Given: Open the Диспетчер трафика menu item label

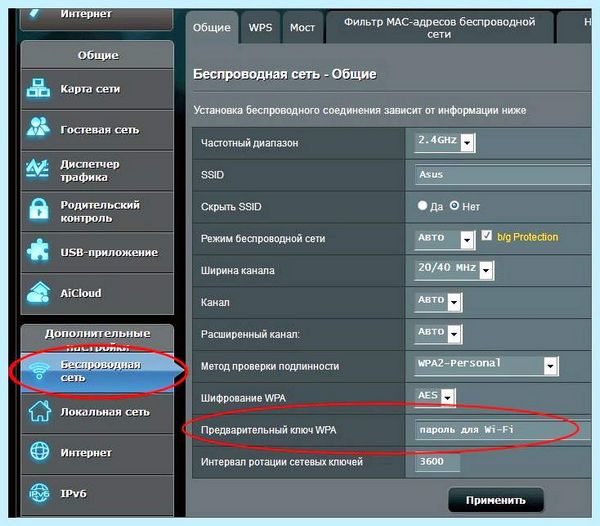Looking at the screenshot, I should 90,171.
